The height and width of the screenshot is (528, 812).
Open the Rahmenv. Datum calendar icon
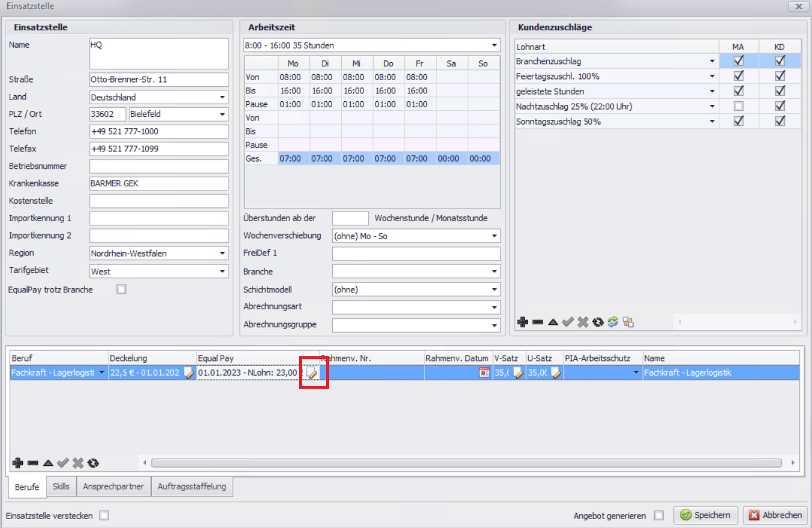coord(484,373)
